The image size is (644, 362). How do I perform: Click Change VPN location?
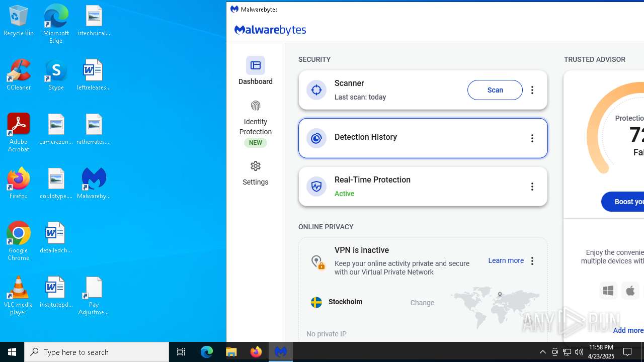click(x=422, y=303)
